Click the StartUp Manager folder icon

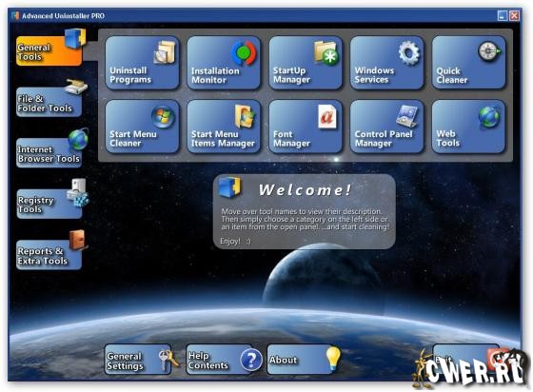pyautogui.click(x=326, y=53)
